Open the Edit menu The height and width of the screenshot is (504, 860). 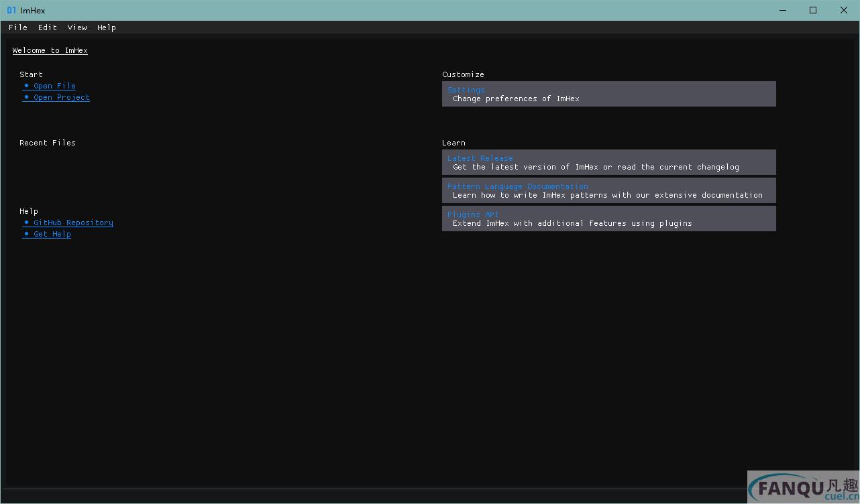click(48, 27)
